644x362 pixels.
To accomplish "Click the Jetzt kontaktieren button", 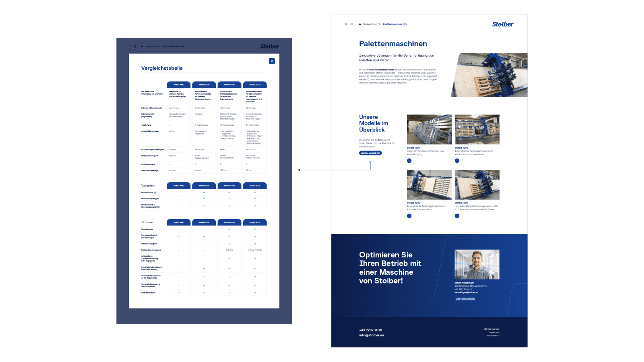I will click(465, 299).
